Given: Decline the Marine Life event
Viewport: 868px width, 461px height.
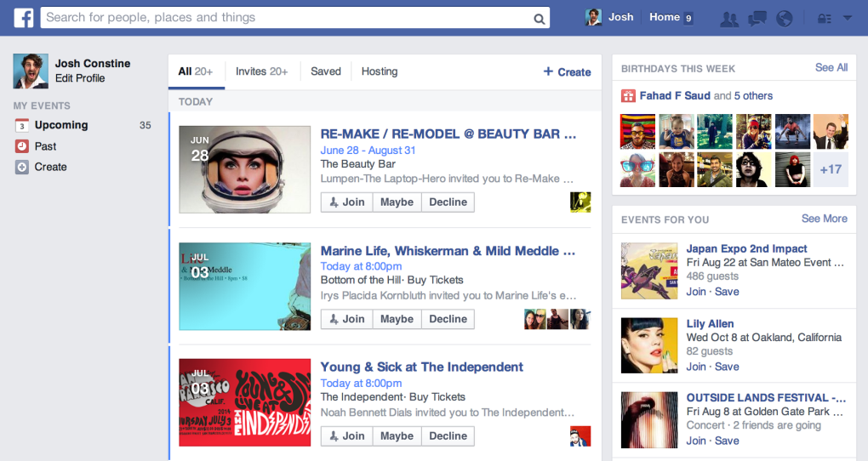Looking at the screenshot, I should coord(448,319).
